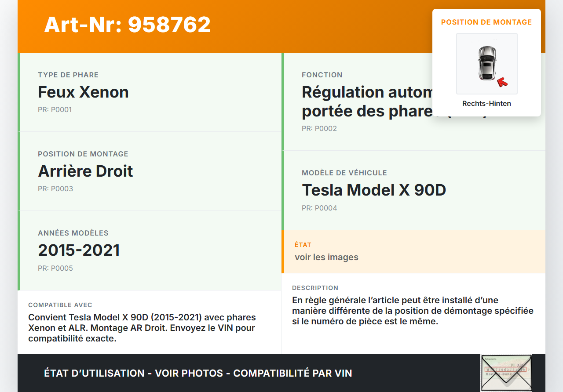This screenshot has height=392, width=563.
Task: Click the top-view car image
Action: tap(486, 63)
